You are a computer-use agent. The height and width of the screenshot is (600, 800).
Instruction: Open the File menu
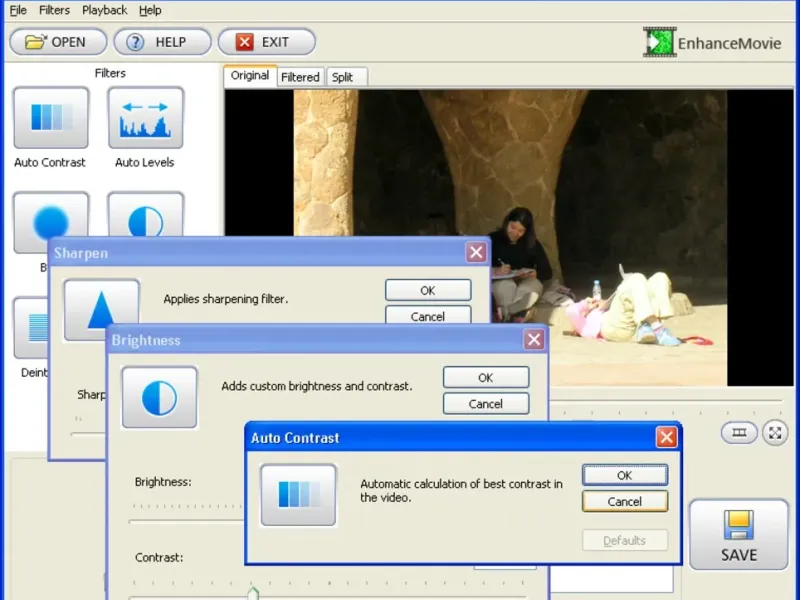coord(18,10)
